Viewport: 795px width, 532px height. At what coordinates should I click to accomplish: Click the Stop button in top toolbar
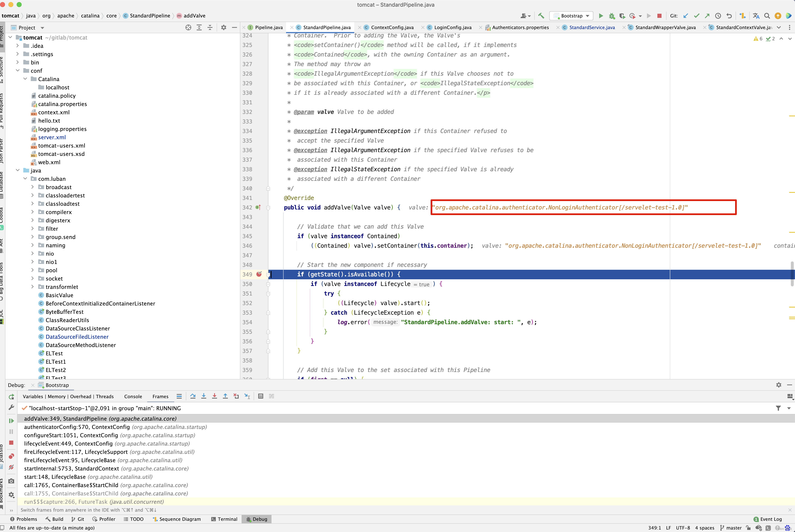pos(659,16)
